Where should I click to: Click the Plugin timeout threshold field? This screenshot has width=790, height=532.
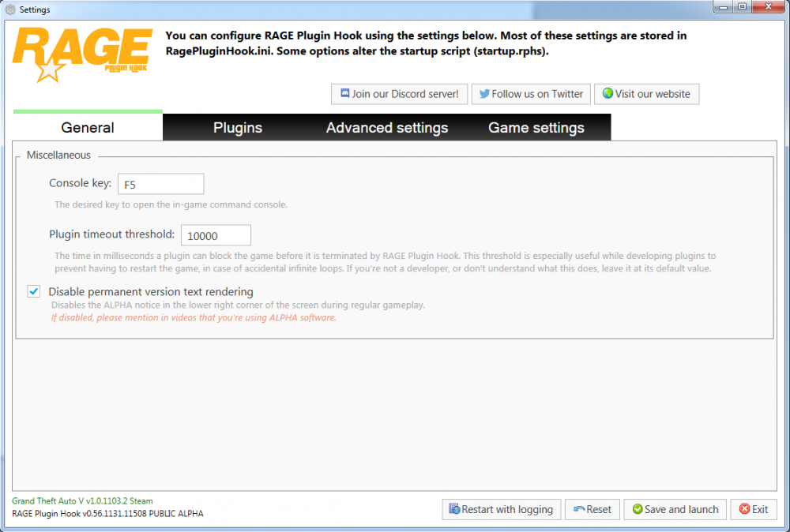pos(216,235)
